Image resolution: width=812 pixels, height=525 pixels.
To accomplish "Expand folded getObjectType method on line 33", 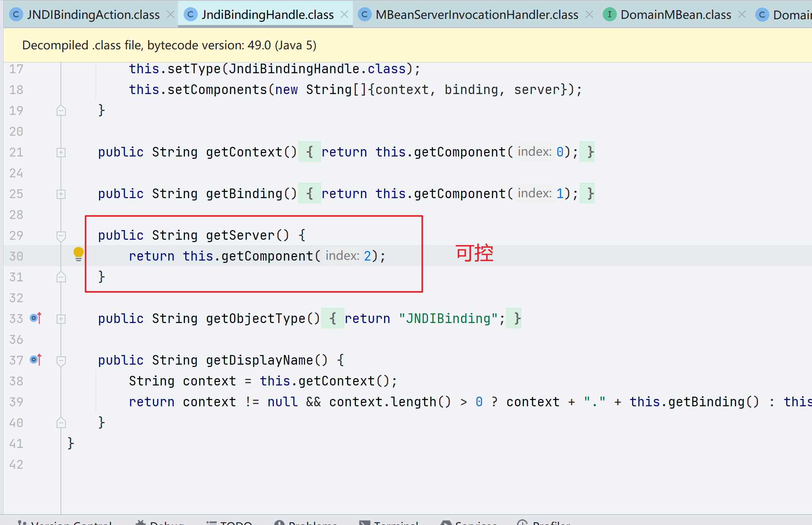I will [x=61, y=319].
